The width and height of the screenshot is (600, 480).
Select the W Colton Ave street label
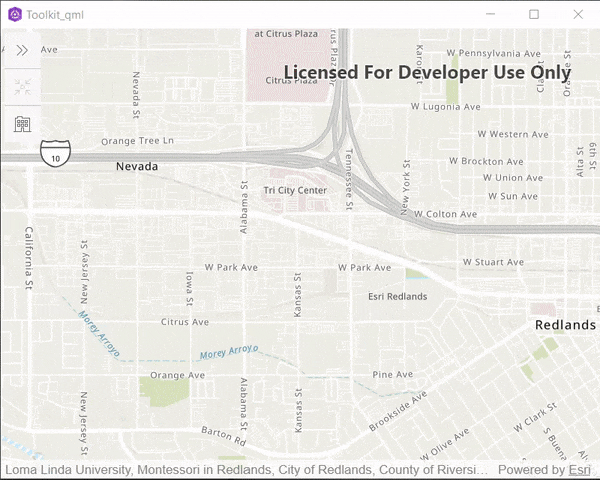pos(445,214)
